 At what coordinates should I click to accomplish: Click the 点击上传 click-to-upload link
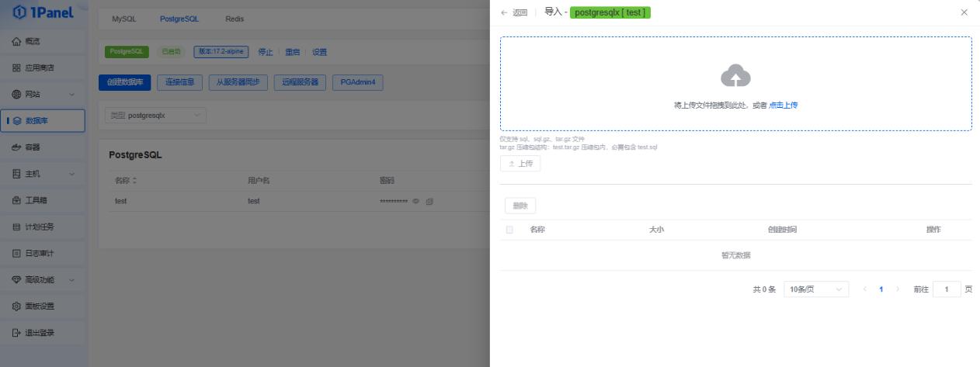coord(783,106)
